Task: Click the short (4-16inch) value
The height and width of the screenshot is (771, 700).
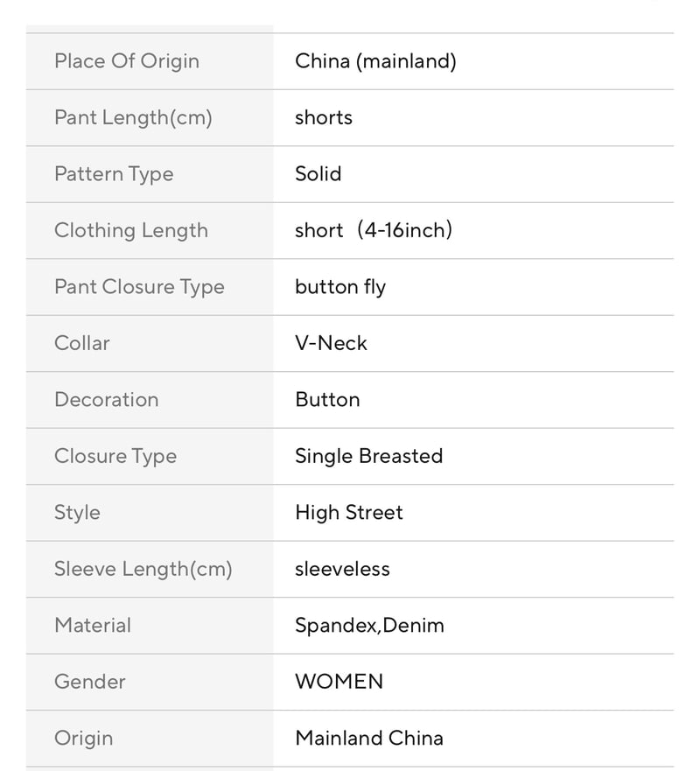Action: (x=374, y=231)
